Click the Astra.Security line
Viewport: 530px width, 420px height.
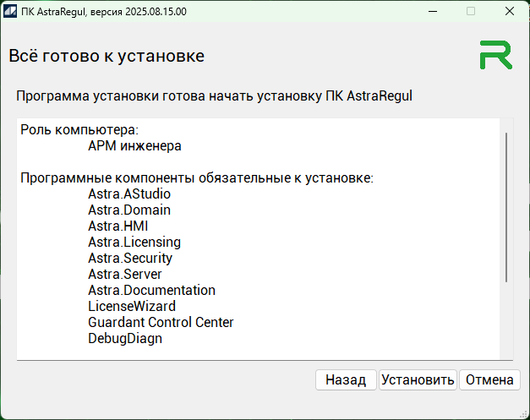click(129, 258)
